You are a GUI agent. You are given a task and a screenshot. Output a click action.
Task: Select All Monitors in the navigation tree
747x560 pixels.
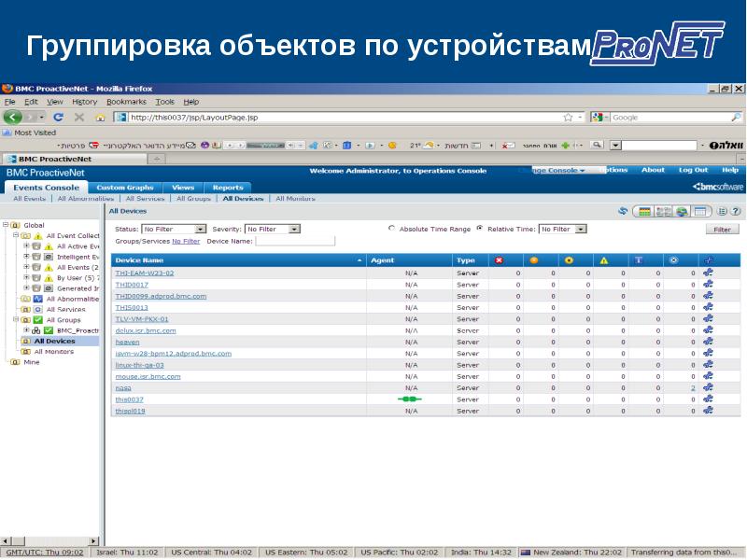56,352
